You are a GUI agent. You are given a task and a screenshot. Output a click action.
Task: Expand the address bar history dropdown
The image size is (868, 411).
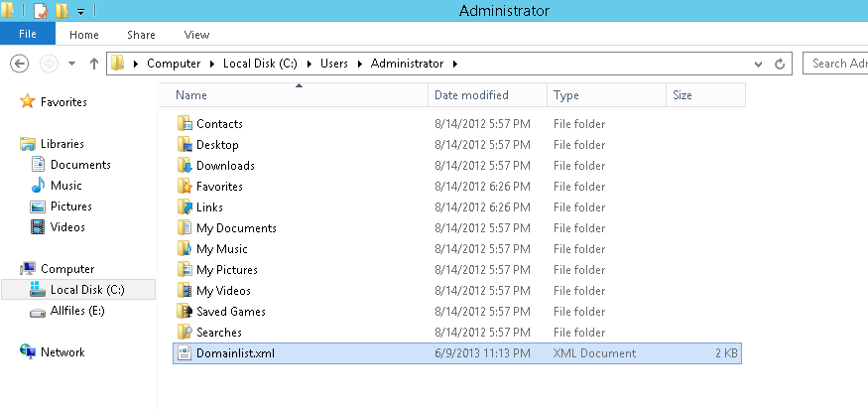[x=759, y=64]
